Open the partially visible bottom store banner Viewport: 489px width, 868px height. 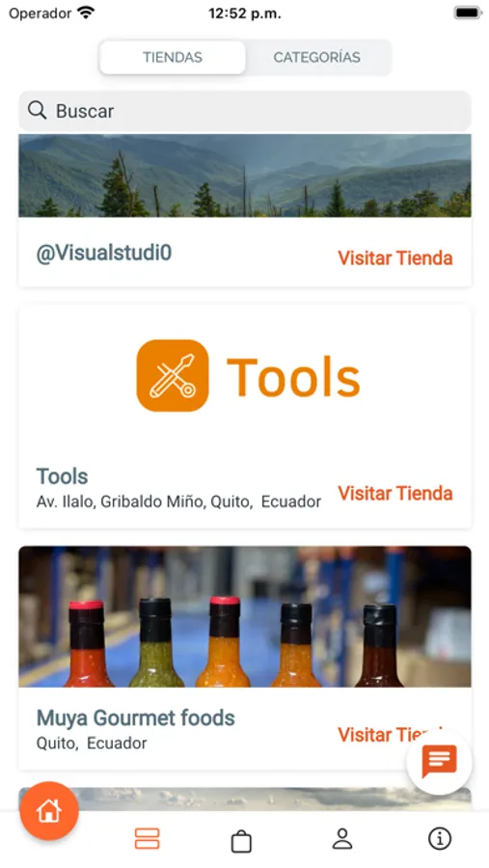(245, 799)
